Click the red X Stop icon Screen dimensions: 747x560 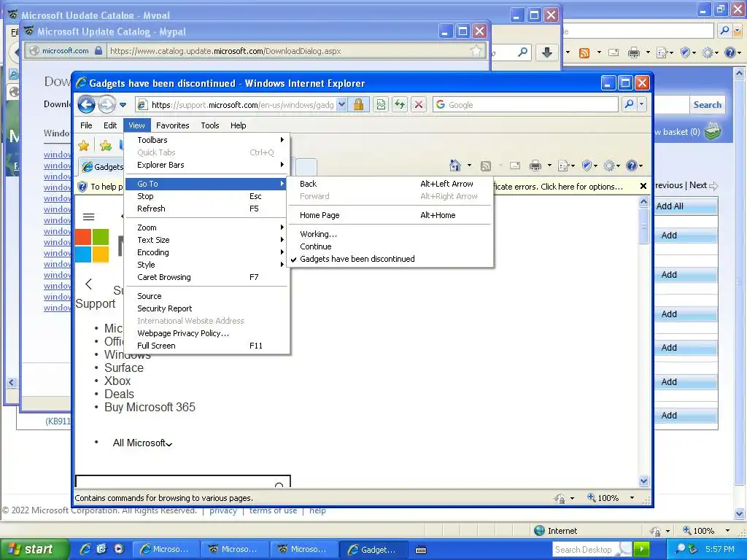pos(419,104)
